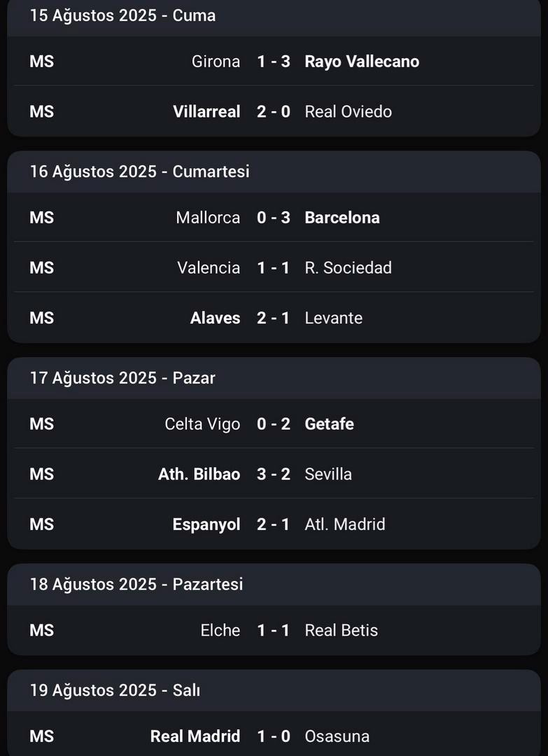Open the Girona vs Rayo Vallecano match

pyautogui.click(x=274, y=61)
